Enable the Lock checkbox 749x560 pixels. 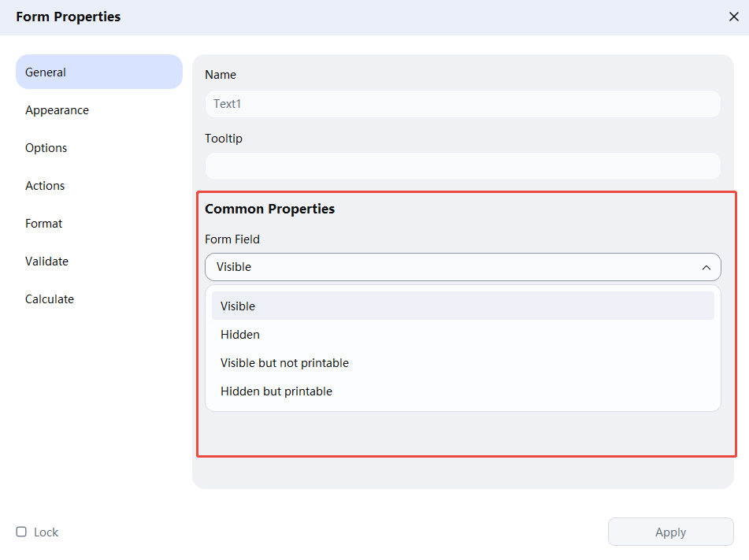[21, 532]
